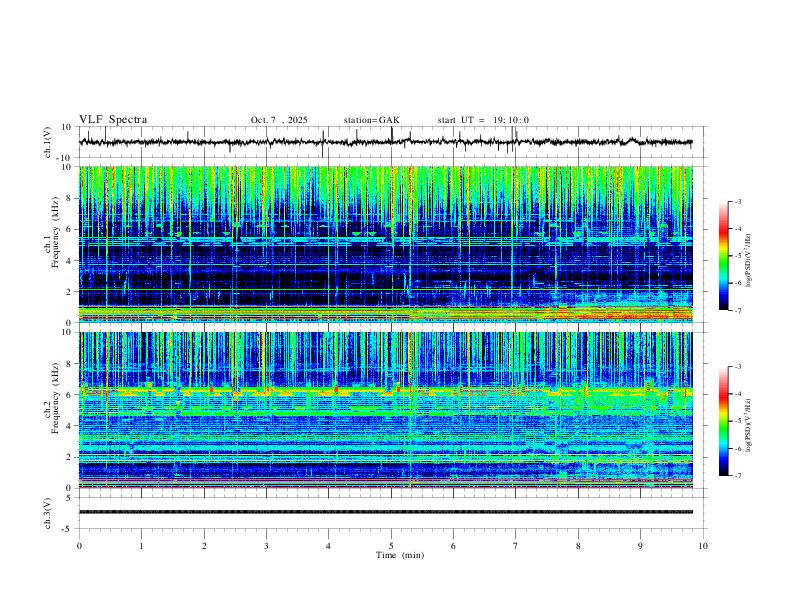This screenshot has width=792, height=612.
Task: Click the time axis tick label '8'
Action: point(578,546)
